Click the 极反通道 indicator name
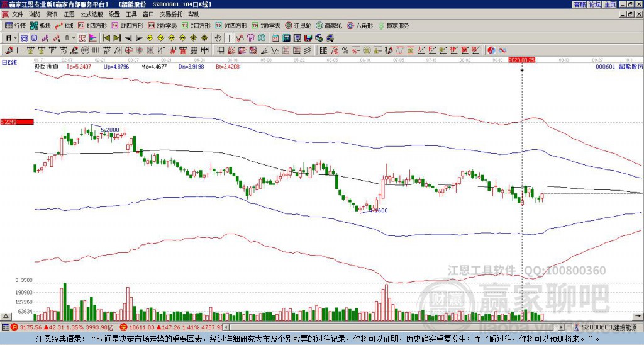Viewport: 644px width, 345px height. tap(46, 67)
